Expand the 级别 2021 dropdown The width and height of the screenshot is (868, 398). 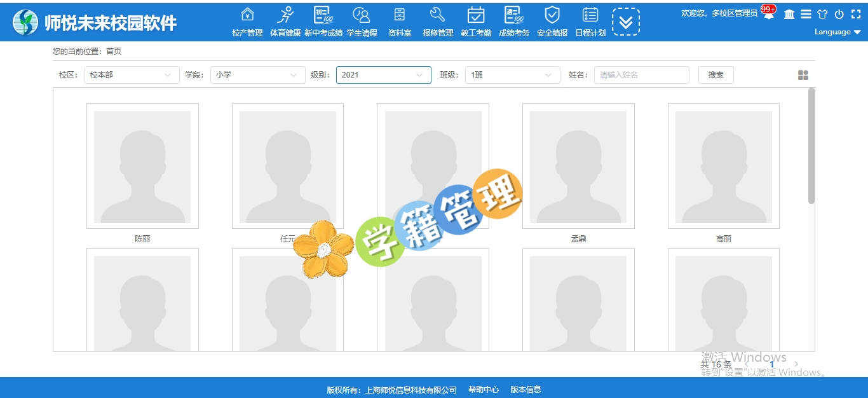click(x=383, y=75)
